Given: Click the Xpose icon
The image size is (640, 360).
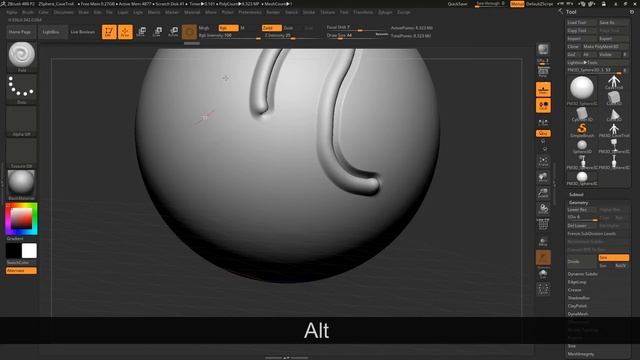Looking at the screenshot, I should coord(543,289).
